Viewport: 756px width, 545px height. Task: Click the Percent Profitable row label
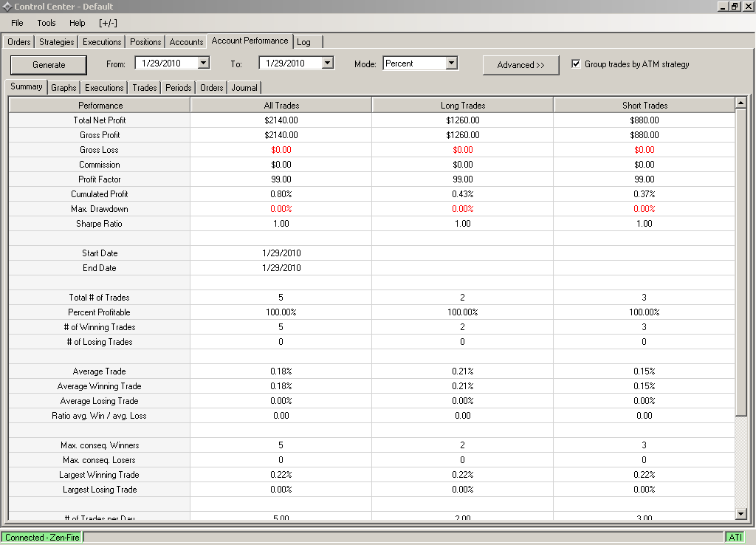click(99, 312)
